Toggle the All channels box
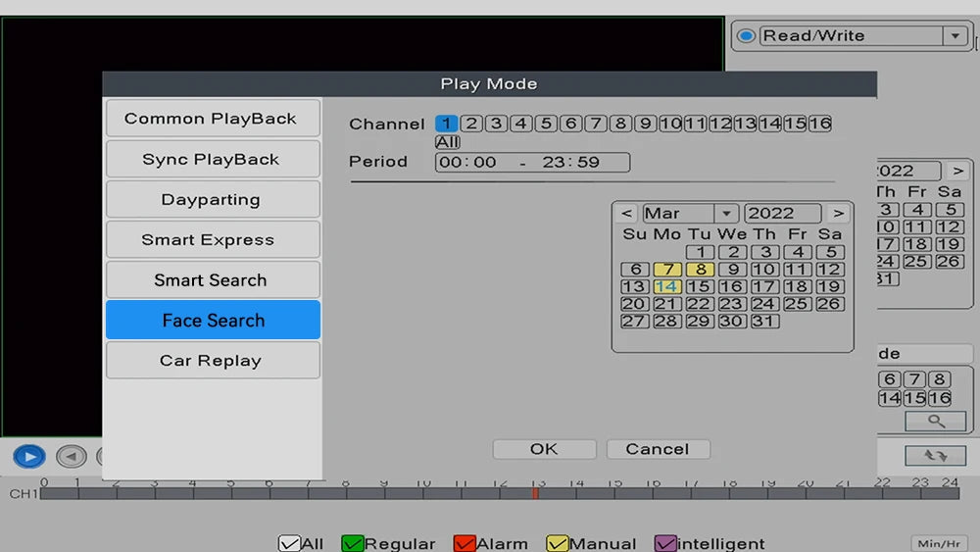980x552 pixels. click(x=448, y=142)
